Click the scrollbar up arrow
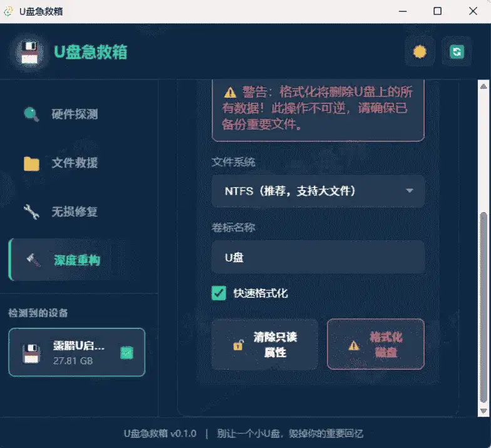491x448 pixels. [483, 86]
